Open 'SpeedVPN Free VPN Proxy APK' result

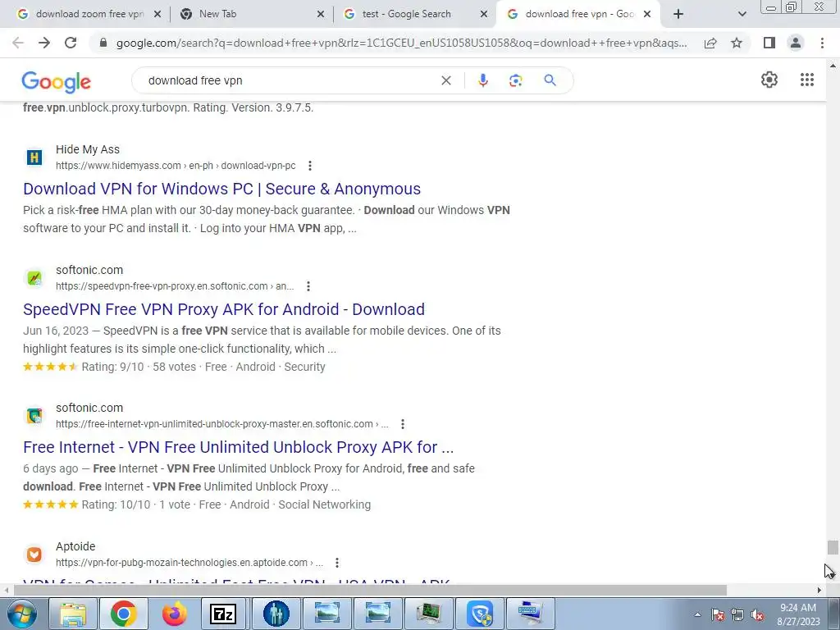[224, 309]
